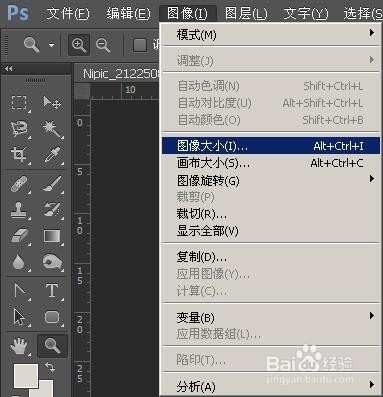Image resolution: width=383 pixels, height=397 pixels.
Task: Select the Eyedropper tool
Action: tap(52, 155)
